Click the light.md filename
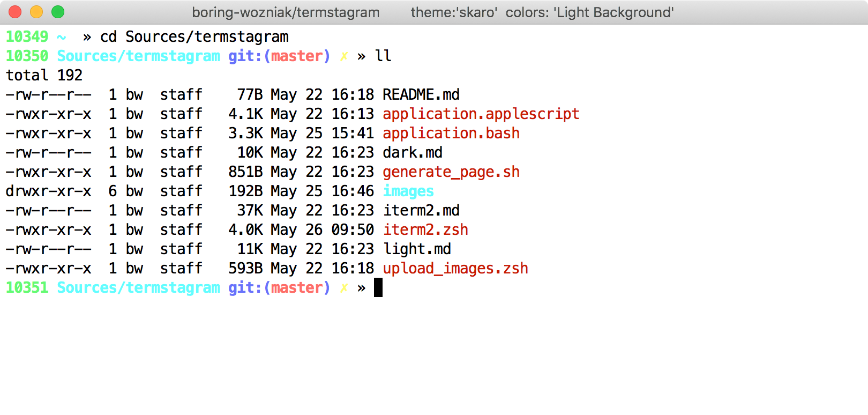The width and height of the screenshot is (868, 415). [x=416, y=249]
